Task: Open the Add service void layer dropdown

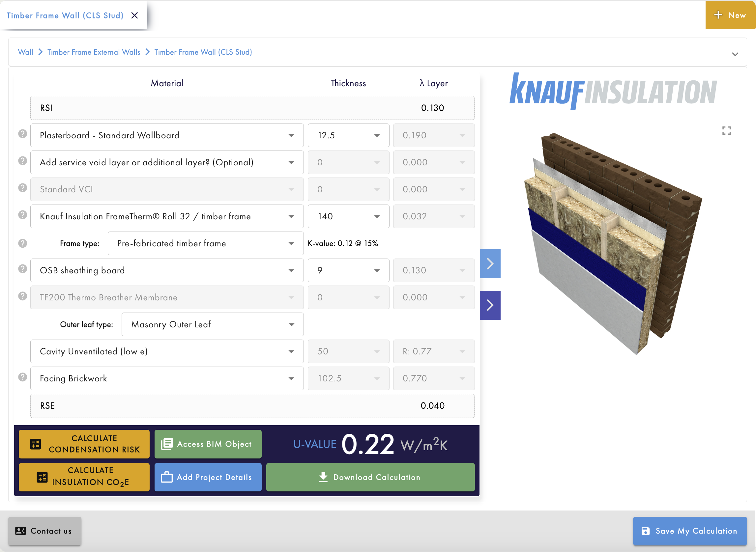Action: pyautogui.click(x=167, y=162)
